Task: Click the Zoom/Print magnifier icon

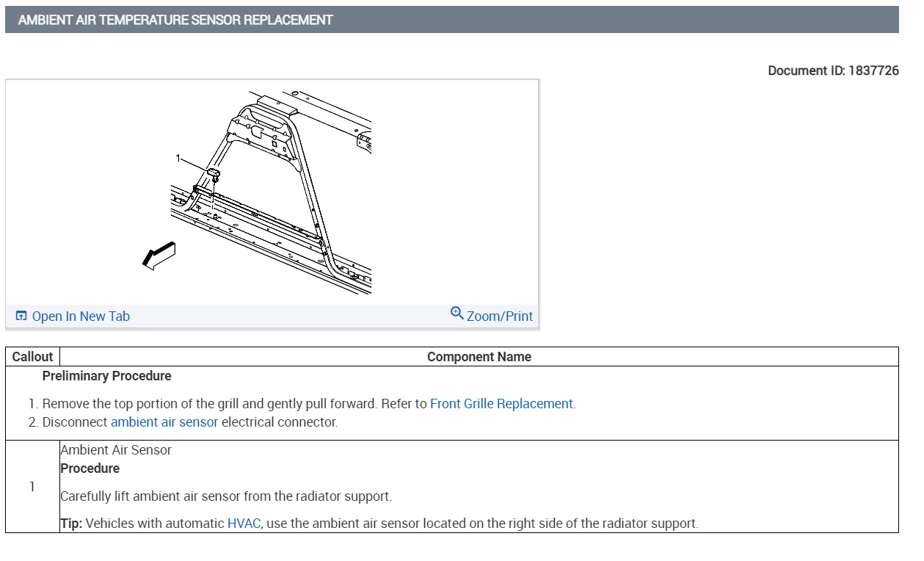Action: click(x=457, y=314)
